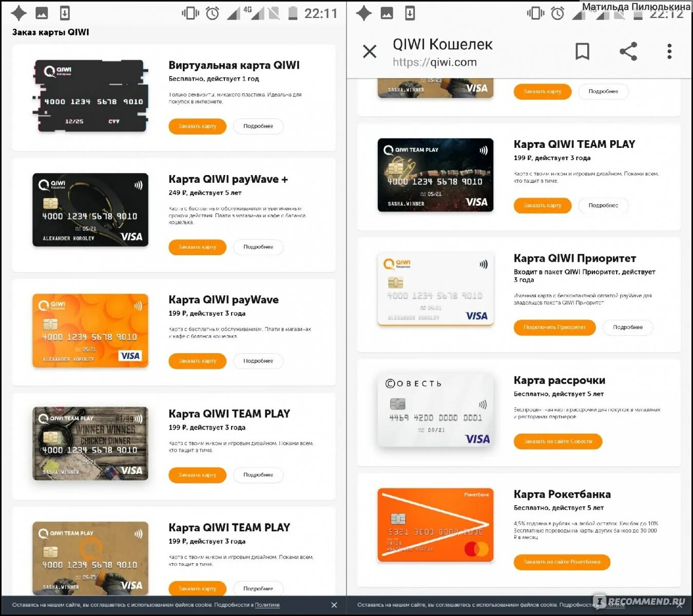The image size is (693, 616).
Task: Tap the orange Рокетбанк card image
Action: 435,525
